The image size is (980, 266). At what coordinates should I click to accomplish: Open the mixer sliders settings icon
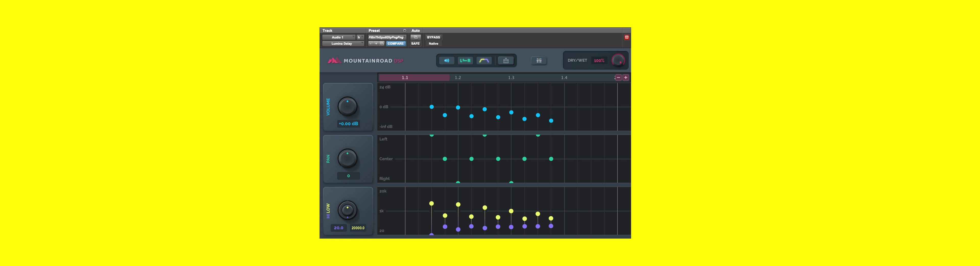539,61
